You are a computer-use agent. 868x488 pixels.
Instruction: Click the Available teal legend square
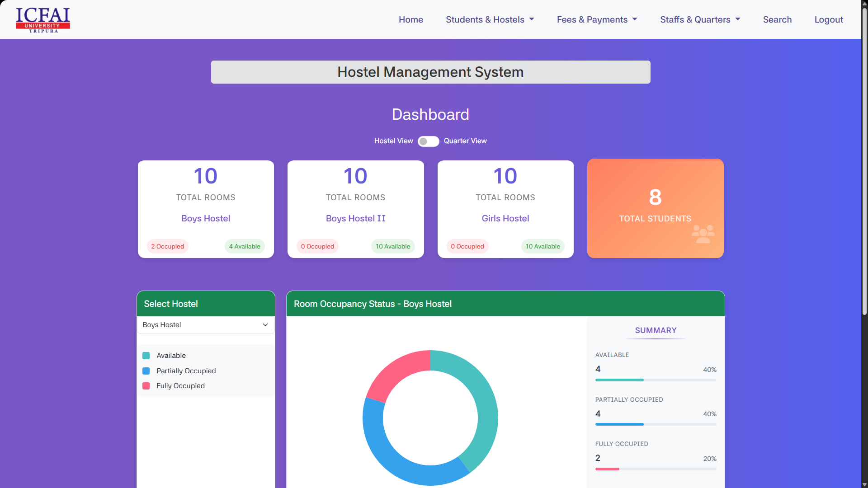point(146,356)
